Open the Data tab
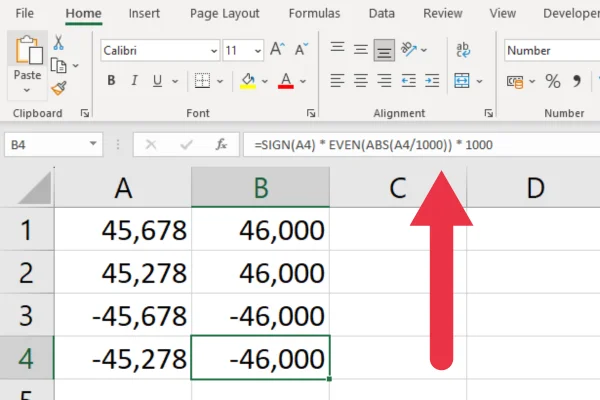600x400 pixels. point(382,13)
